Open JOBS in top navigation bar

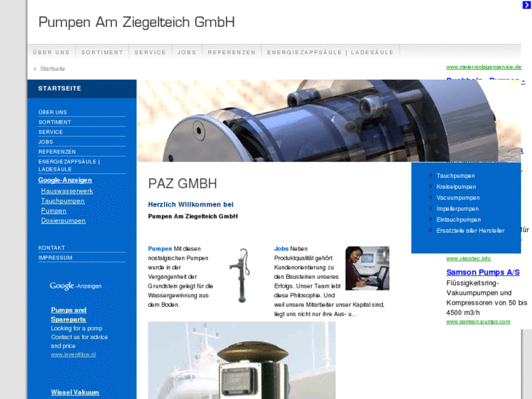tap(187, 52)
